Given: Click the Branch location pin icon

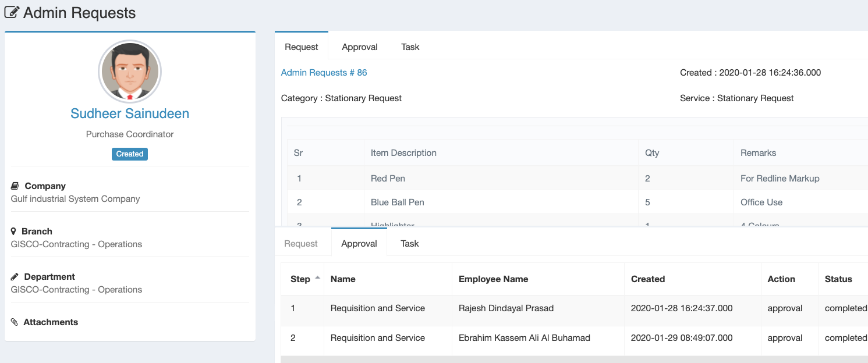Looking at the screenshot, I should point(14,232).
